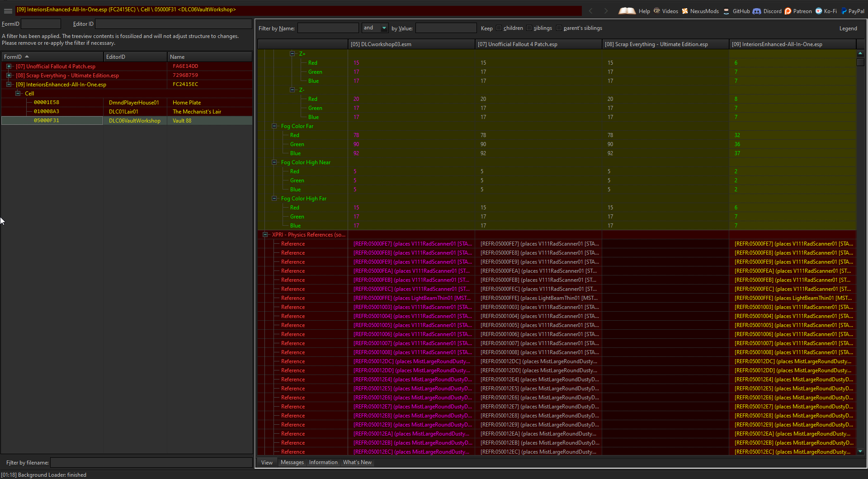Enable the siblings keep checkbox

pyautogui.click(x=529, y=28)
